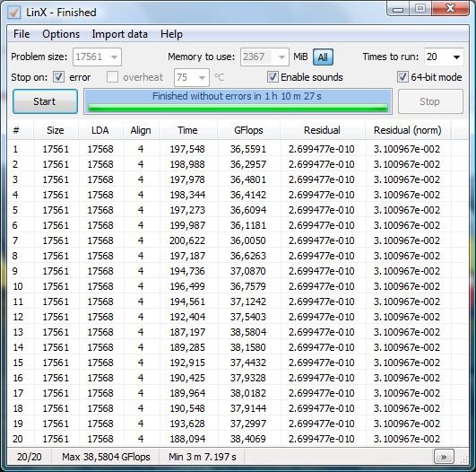Select GFlops value 38,0182

coord(248,393)
